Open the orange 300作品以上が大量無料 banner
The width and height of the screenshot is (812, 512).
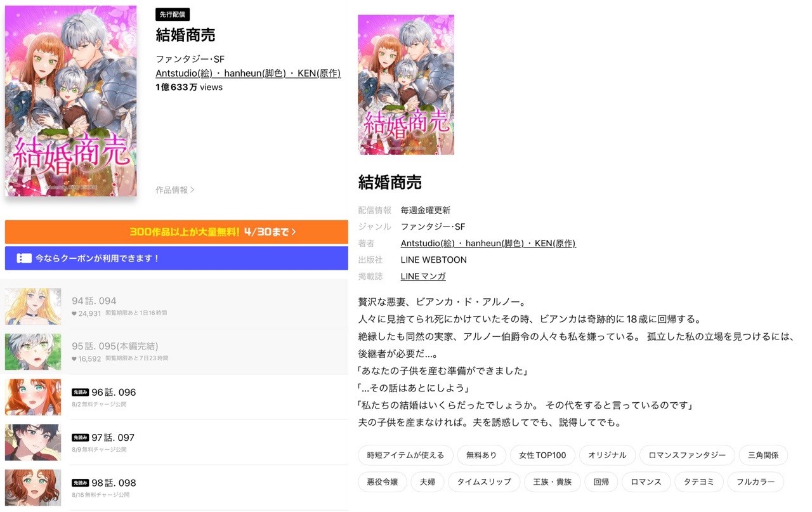tap(176, 232)
